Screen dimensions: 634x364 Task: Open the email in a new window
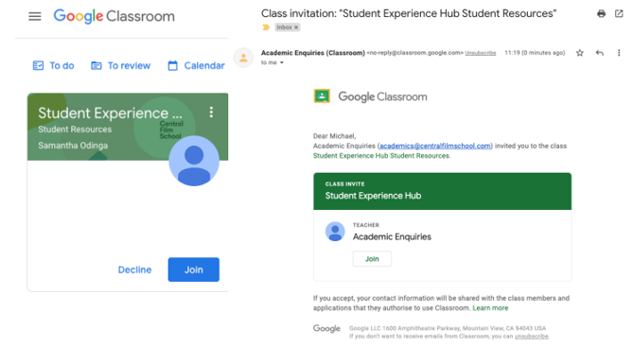pyautogui.click(x=619, y=14)
